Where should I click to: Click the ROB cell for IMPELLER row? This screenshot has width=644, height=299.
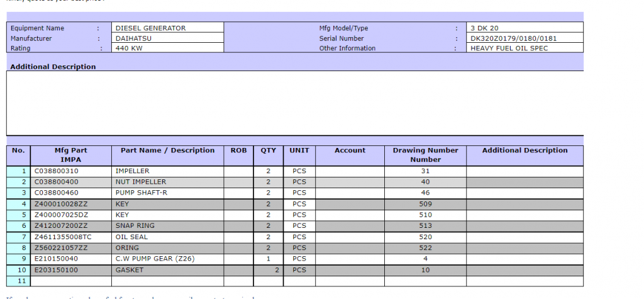click(238, 171)
